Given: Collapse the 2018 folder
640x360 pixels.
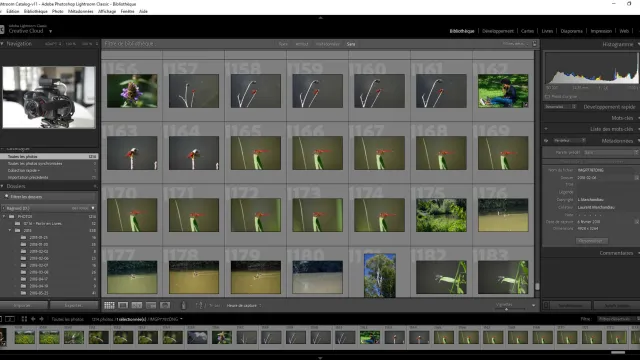Looking at the screenshot, I should pos(10,230).
